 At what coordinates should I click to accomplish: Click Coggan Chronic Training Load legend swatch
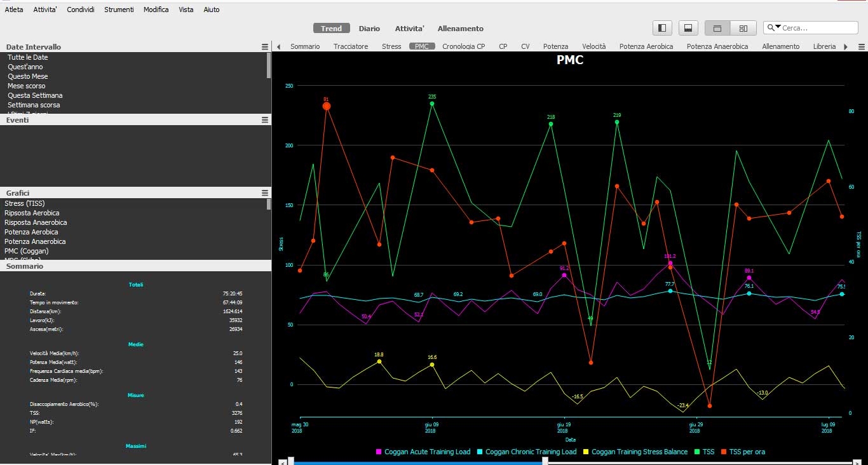(480, 452)
